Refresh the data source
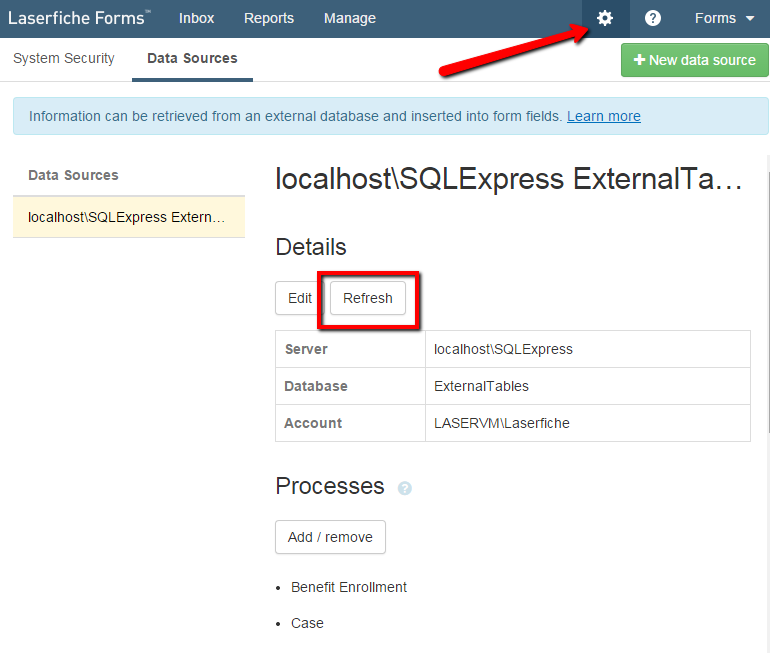770x653 pixels. click(368, 298)
